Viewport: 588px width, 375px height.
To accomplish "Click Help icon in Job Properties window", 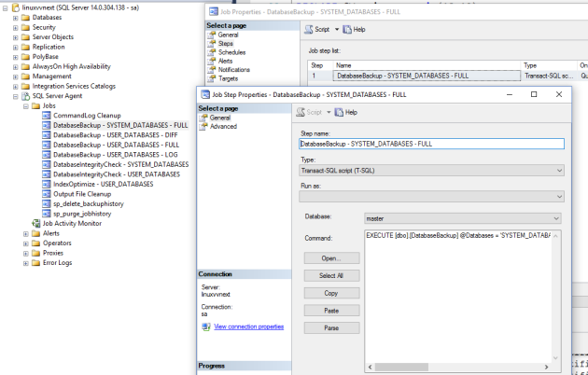I will [x=347, y=30].
